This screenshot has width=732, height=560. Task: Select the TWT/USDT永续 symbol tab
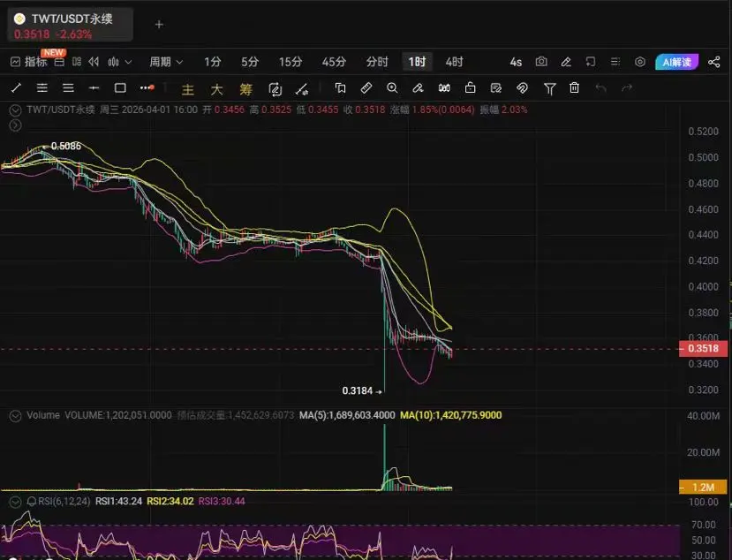pyautogui.click(x=70, y=25)
